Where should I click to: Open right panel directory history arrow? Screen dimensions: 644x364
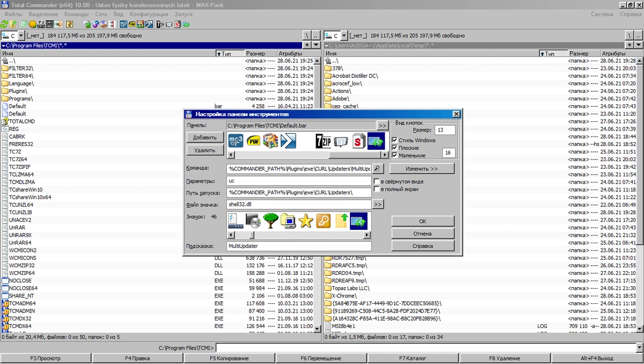pos(638,45)
